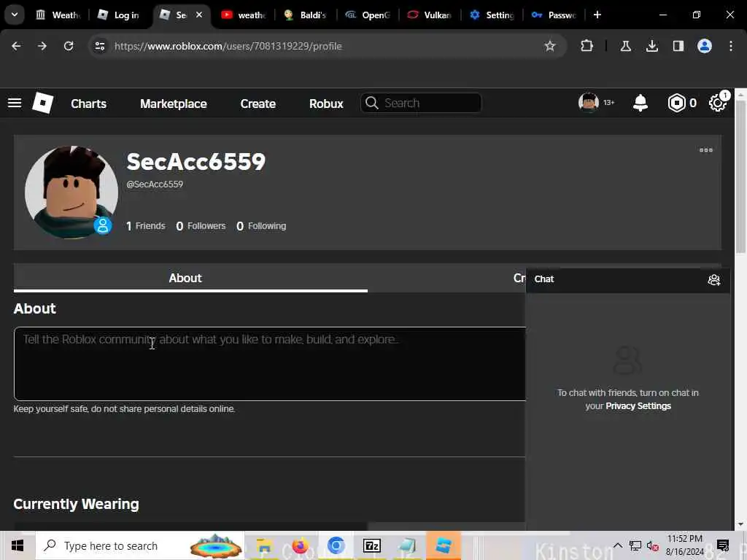Image resolution: width=747 pixels, height=560 pixels.
Task: Switch to the Log in browser tab
Action: [118, 15]
